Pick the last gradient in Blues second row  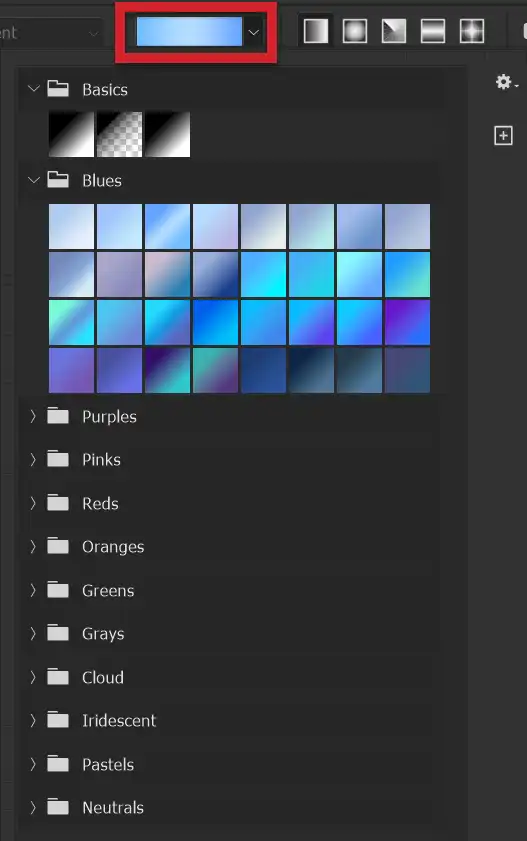tap(407, 274)
